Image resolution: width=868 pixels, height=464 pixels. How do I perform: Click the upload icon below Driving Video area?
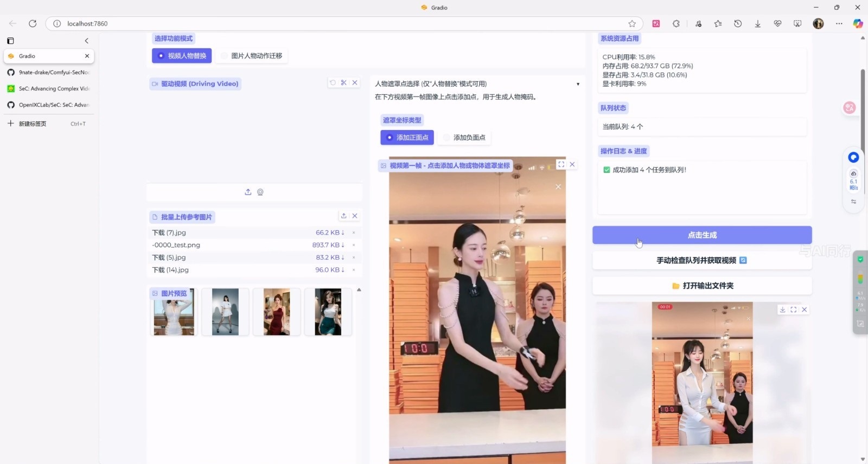click(248, 192)
